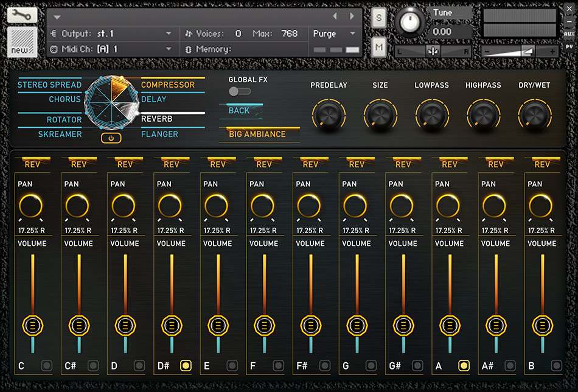Switch to the DELAY effect page
This screenshot has width=578, height=392.
point(153,99)
